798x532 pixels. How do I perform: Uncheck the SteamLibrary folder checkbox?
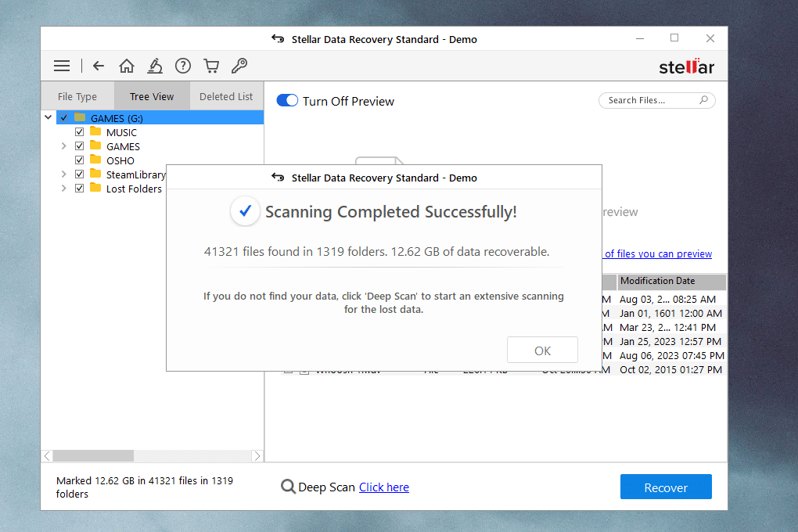point(79,174)
